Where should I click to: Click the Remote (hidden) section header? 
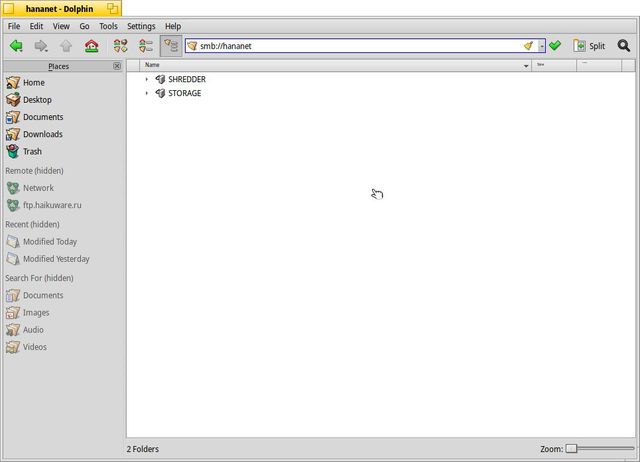34,171
